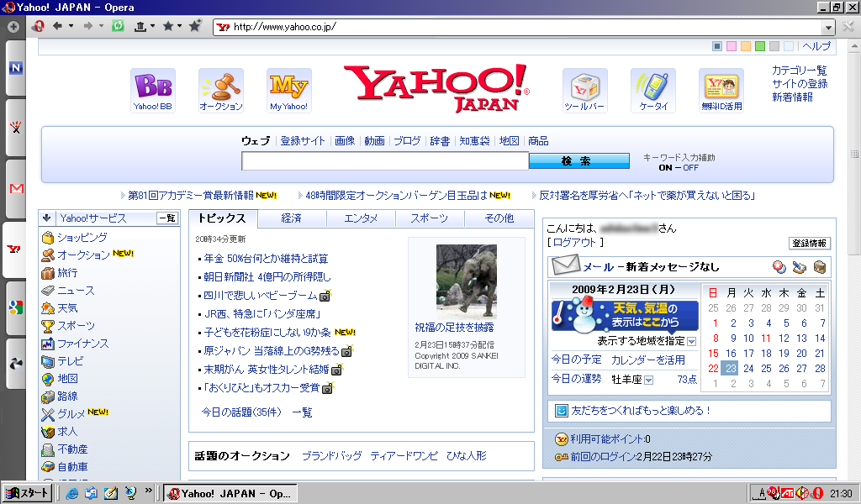Viewport: 861px width, 504px height.
Task: Click the Windows スタート button
Action: 28,493
